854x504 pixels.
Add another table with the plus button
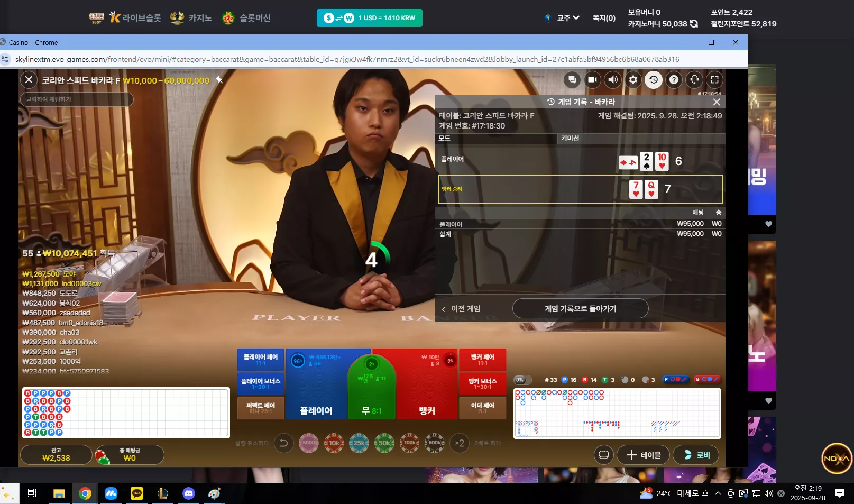click(x=643, y=455)
